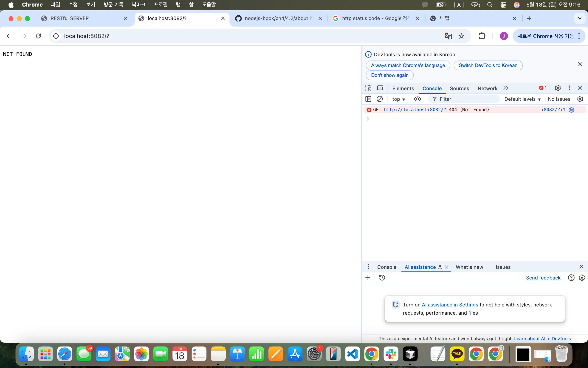This screenshot has height=368, width=588.
Task: Open the Chrome extensions puzzle icon
Action: point(482,36)
